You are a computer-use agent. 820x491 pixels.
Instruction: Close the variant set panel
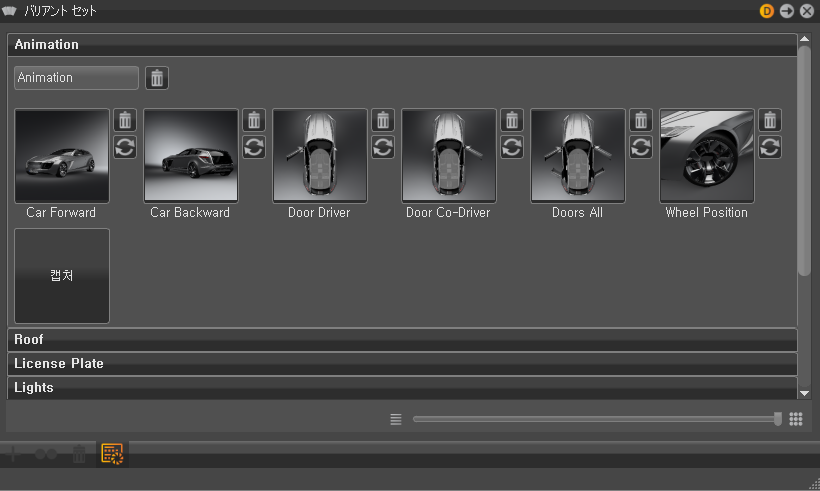tap(807, 11)
